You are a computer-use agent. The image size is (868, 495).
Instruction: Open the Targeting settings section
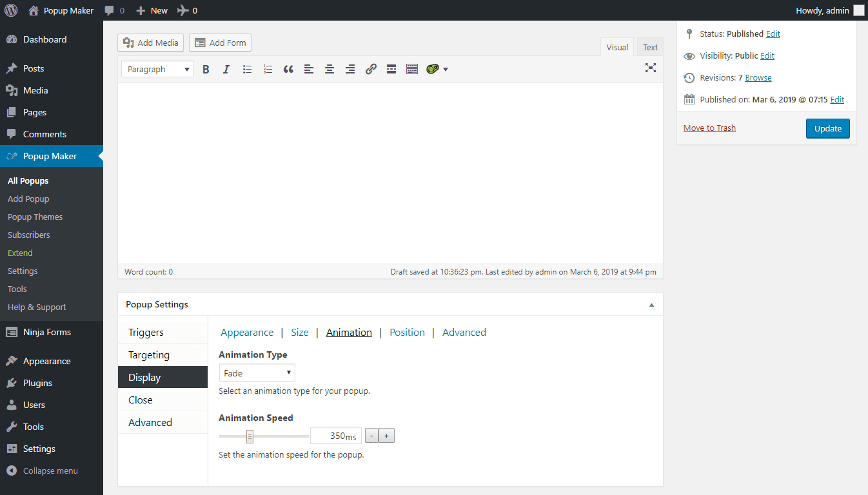[x=163, y=355]
